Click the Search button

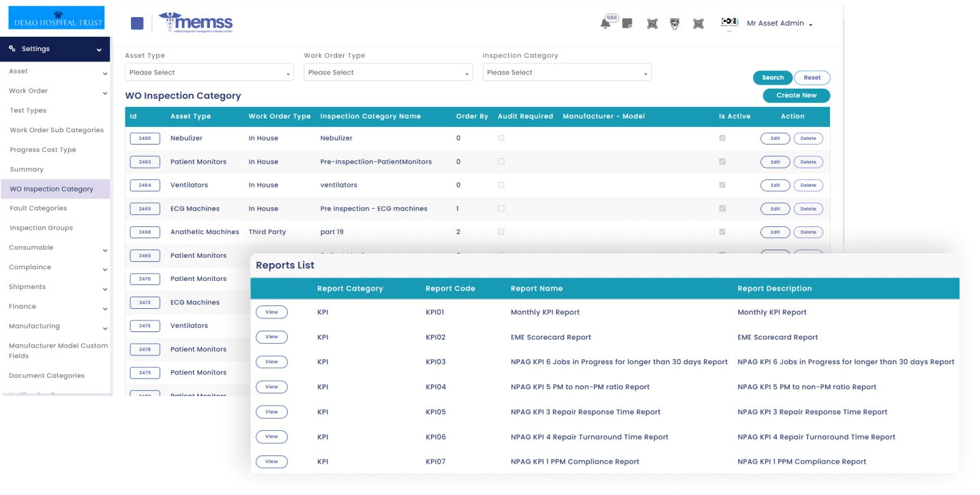click(773, 78)
